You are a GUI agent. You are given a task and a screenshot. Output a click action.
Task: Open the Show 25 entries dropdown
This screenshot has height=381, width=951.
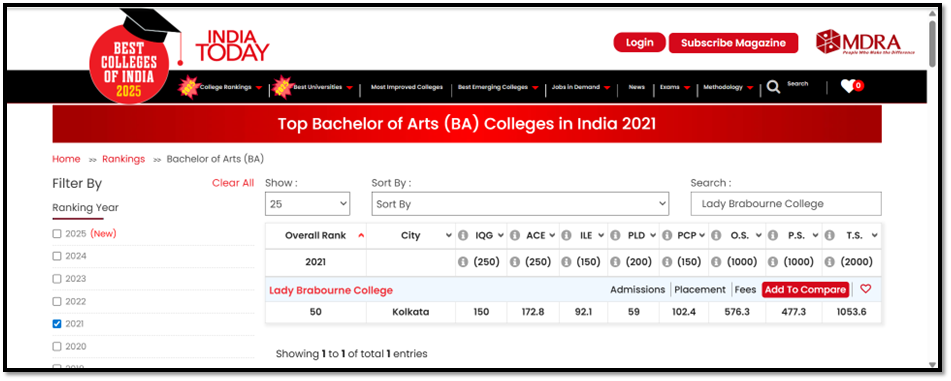[x=307, y=204]
